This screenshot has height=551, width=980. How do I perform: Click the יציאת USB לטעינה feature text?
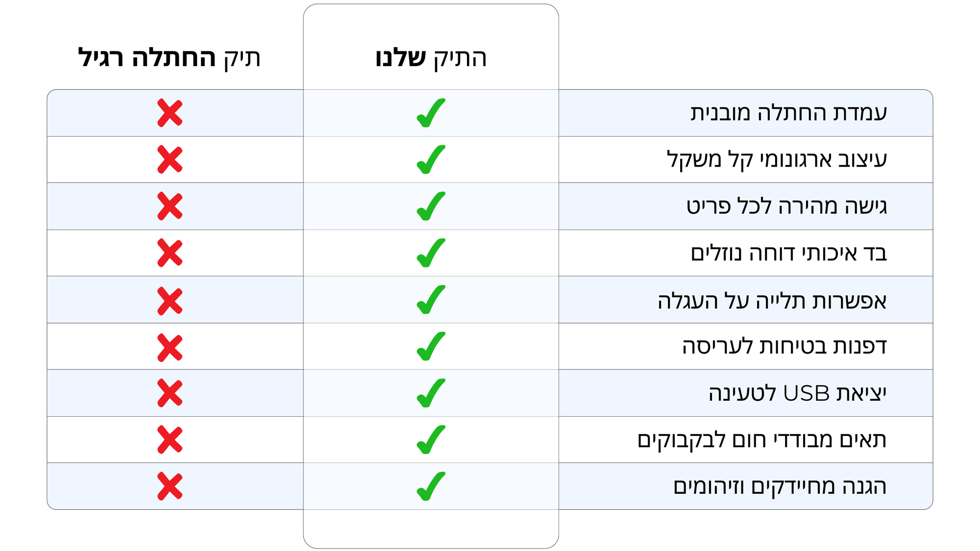coord(797,393)
